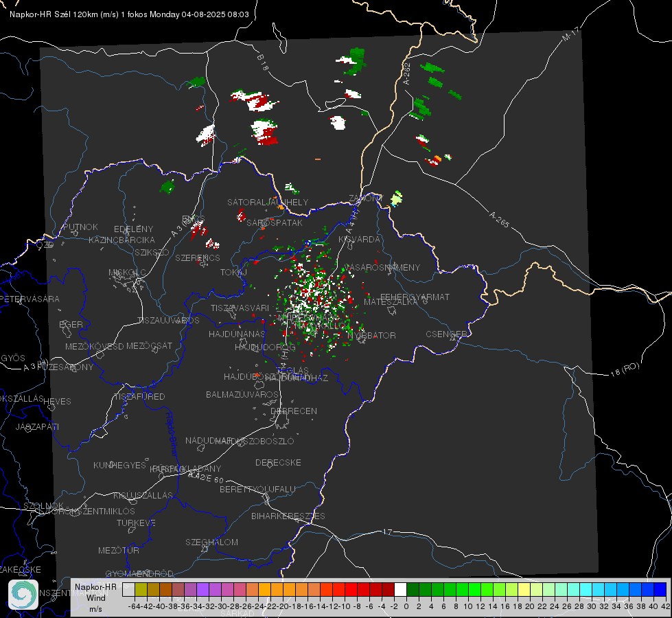Click the TISZAFÜRED city label
Screen dimensions: 672x618
[x=139, y=397]
